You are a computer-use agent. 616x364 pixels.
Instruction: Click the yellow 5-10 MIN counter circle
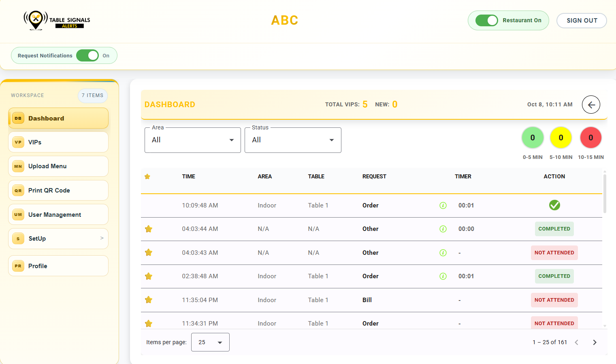tap(561, 138)
